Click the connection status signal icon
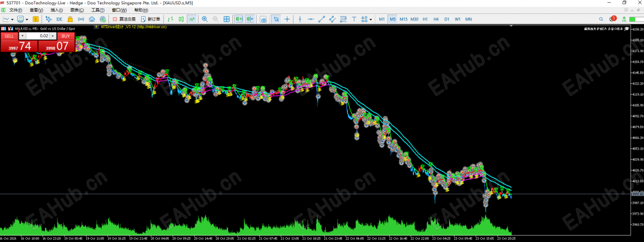The image size is (644, 242). 624,19
